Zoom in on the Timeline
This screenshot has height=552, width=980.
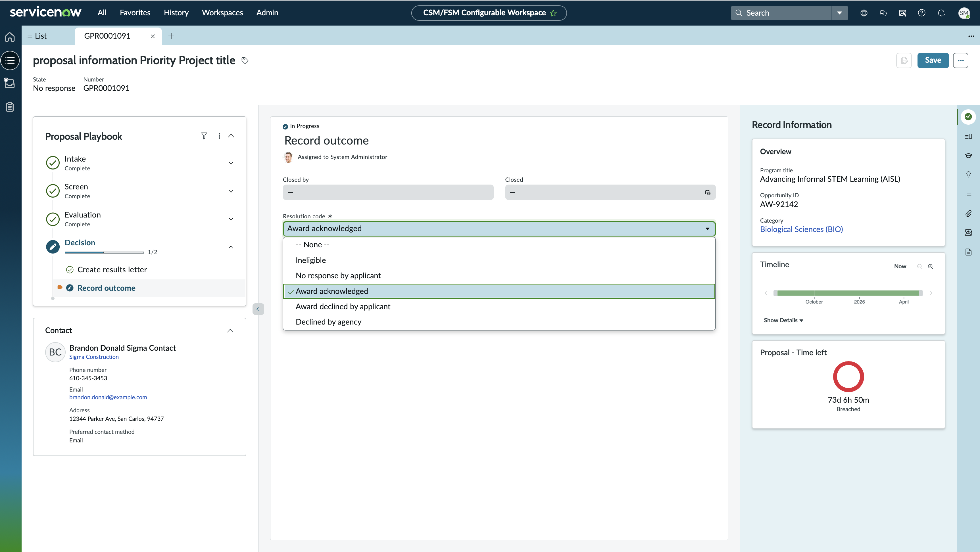pyautogui.click(x=930, y=267)
